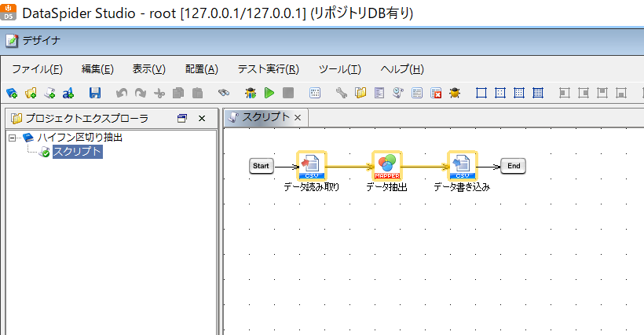Open the 編集(E) menu

point(97,69)
